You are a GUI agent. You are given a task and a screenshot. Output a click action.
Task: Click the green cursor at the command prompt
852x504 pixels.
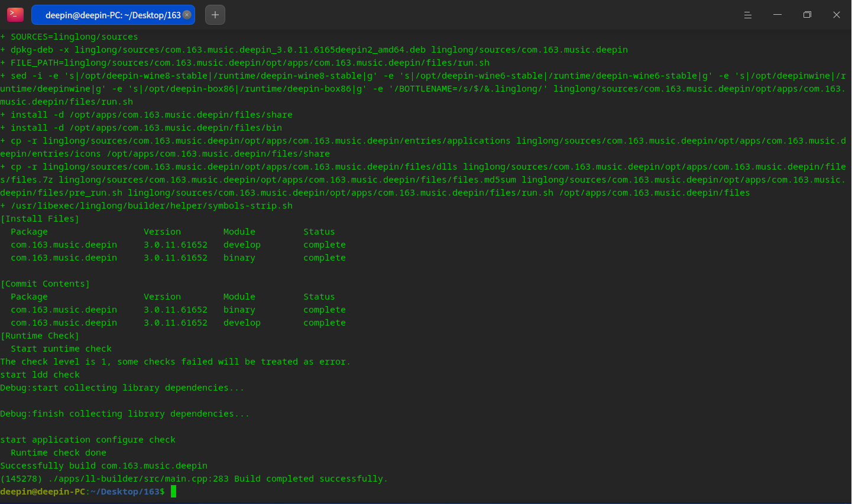pyautogui.click(x=173, y=492)
